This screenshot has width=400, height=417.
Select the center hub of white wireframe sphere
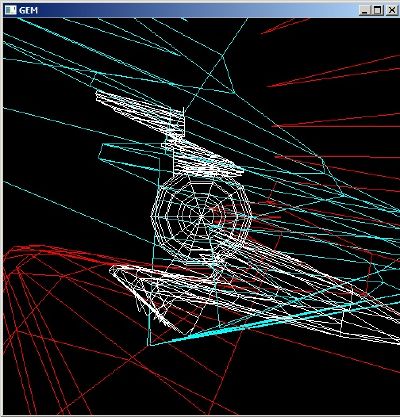[x=201, y=216]
